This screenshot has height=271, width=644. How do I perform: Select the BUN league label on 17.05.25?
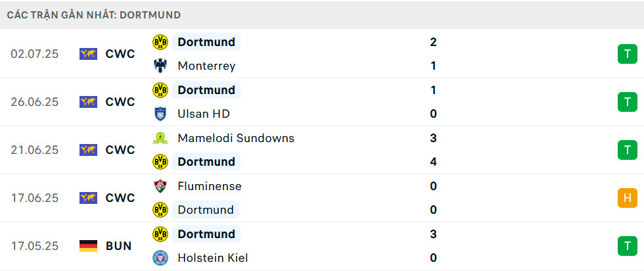point(119,246)
